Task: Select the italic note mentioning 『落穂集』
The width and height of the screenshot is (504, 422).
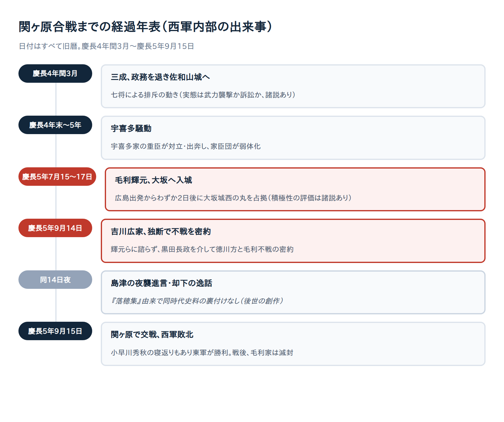Action: 197,301
